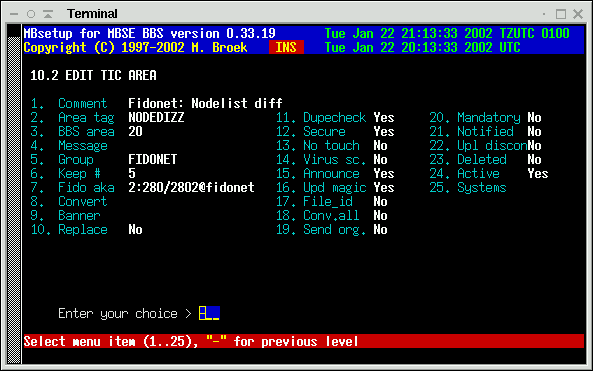Select menu item 10. Replace
Image resolution: width=593 pixels, height=371 pixels.
pos(69,230)
